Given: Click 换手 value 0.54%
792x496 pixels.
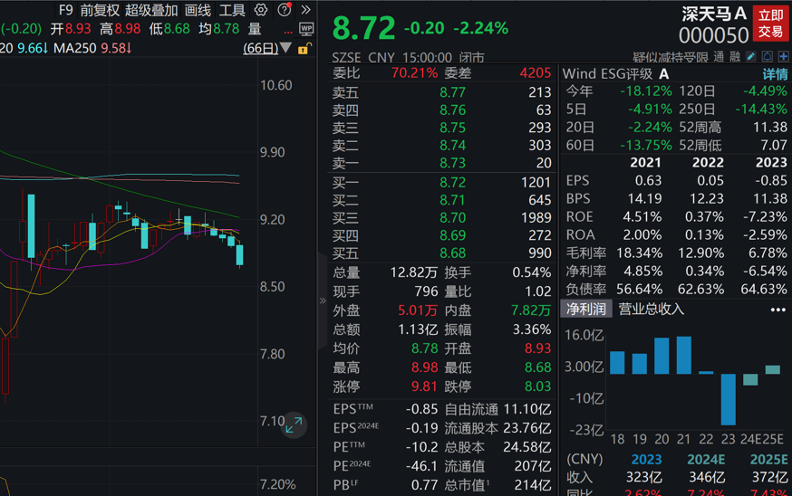Looking at the screenshot, I should point(531,273).
